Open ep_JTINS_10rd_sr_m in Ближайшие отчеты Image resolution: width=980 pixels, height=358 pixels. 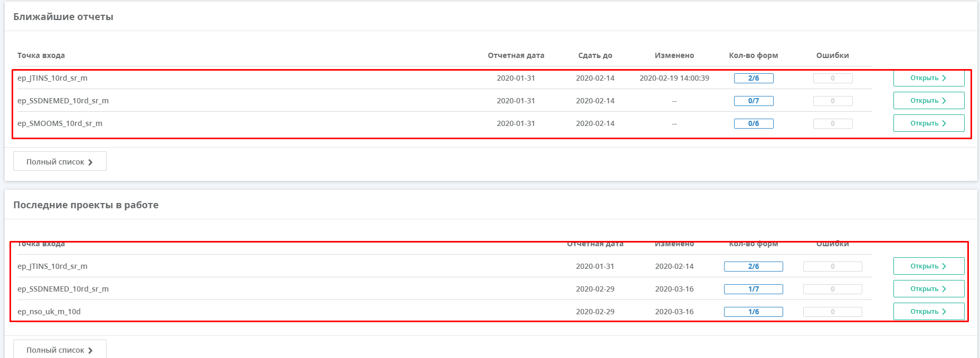(928, 78)
